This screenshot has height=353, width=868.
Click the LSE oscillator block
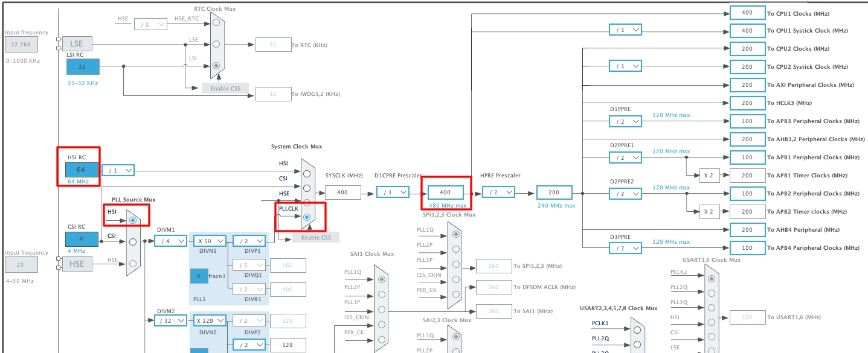[x=77, y=43]
